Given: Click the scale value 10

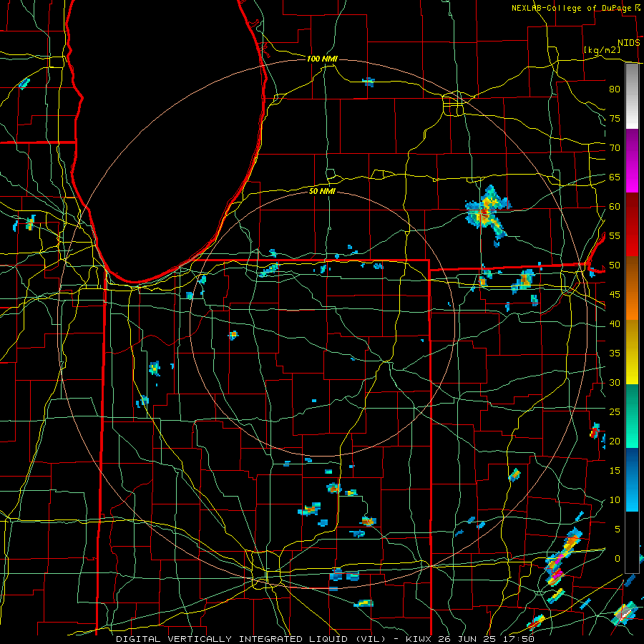Looking at the screenshot, I should (x=615, y=500).
